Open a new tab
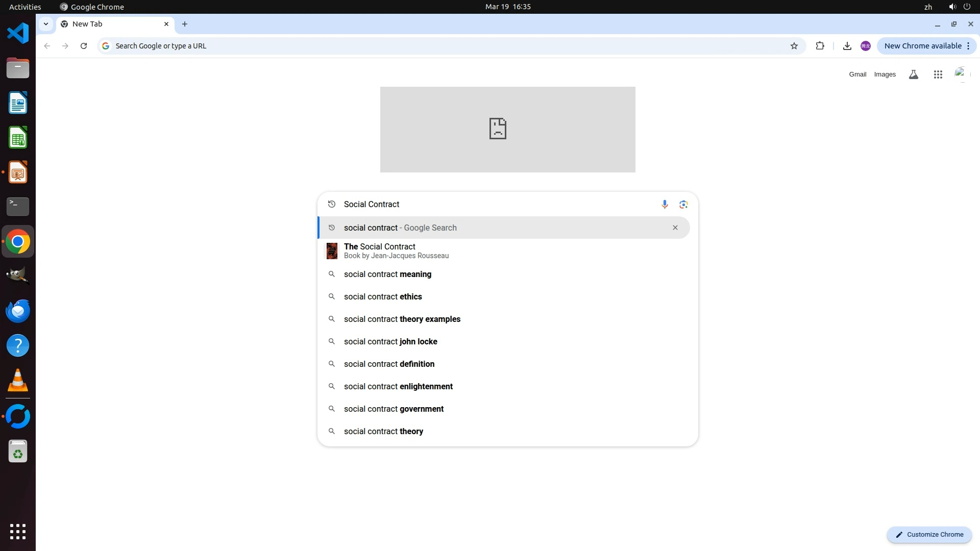The image size is (980, 551). coord(185,24)
